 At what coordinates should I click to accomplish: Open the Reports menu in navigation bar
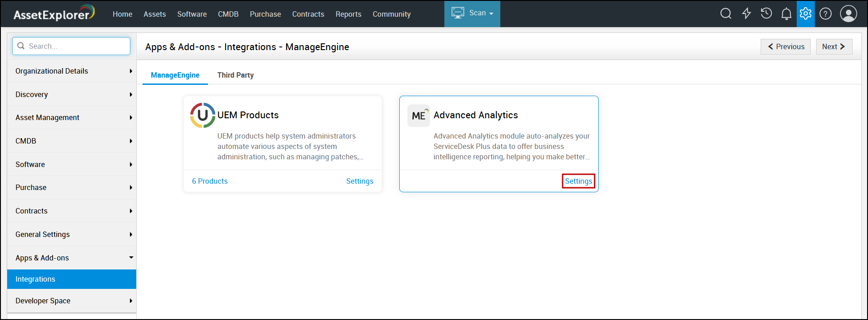coord(348,14)
